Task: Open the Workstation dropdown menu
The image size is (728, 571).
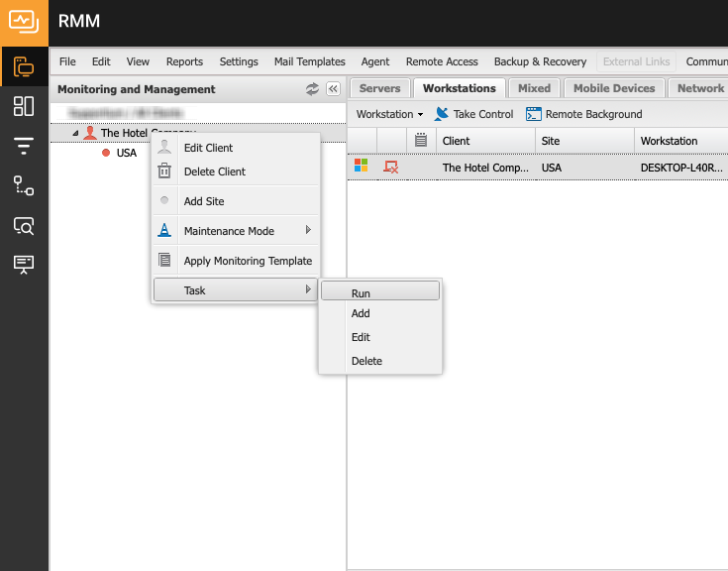Action: coord(389,114)
